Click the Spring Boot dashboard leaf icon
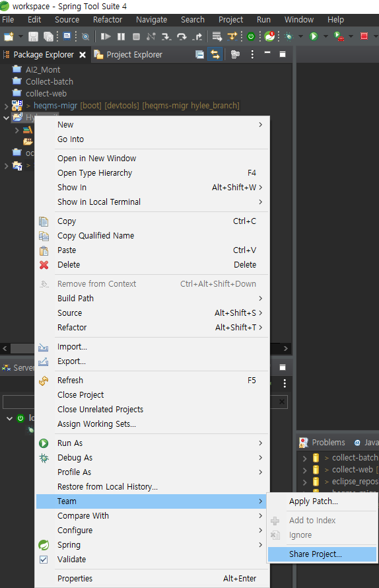The height and width of the screenshot is (588, 379). 269,36
